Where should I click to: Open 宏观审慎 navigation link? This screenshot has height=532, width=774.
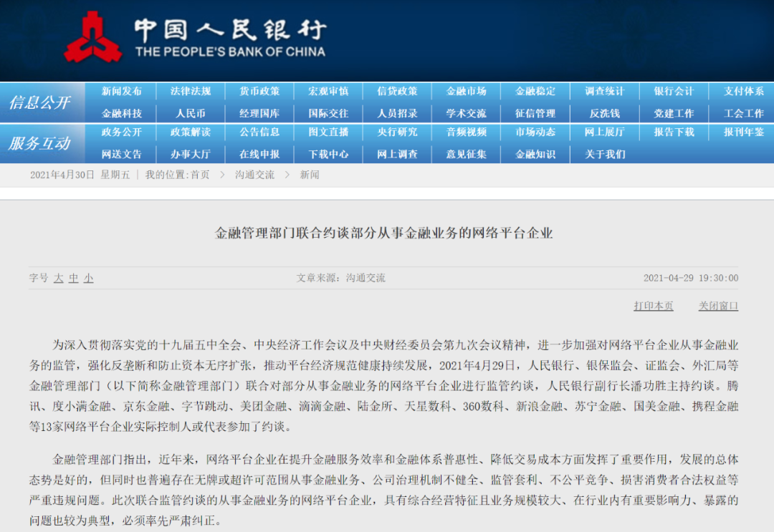328,91
